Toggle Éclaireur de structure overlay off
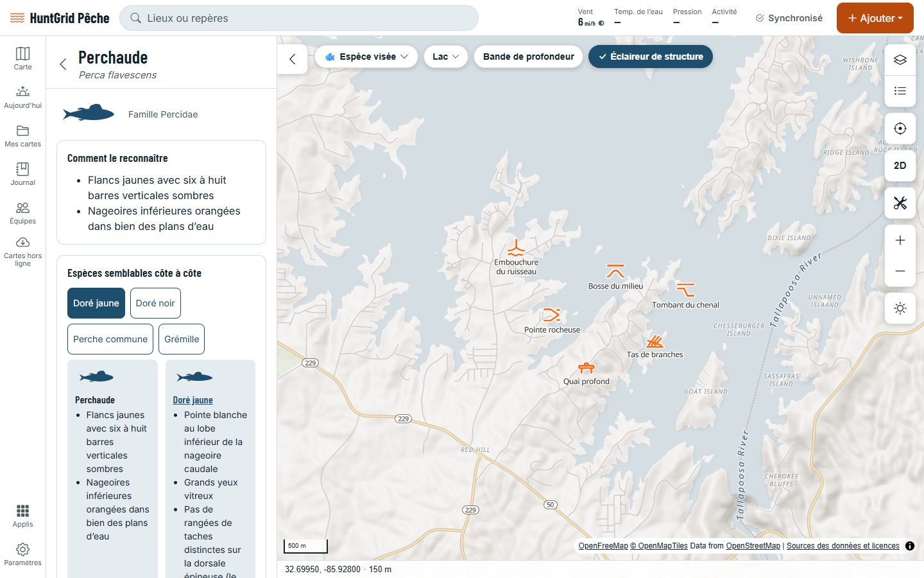The height and width of the screenshot is (578, 924). [x=651, y=57]
